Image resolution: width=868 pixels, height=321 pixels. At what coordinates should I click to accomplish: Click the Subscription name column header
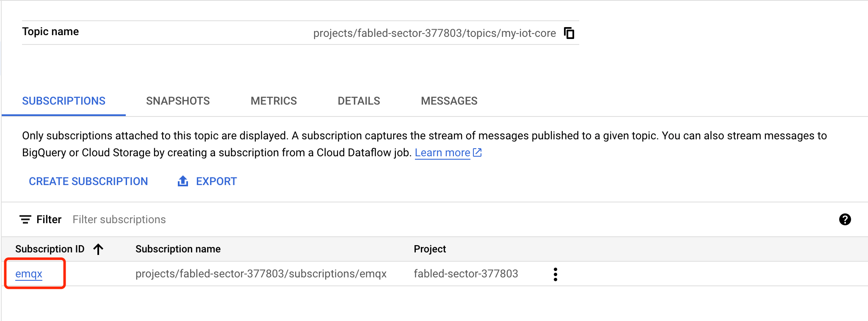pyautogui.click(x=178, y=249)
